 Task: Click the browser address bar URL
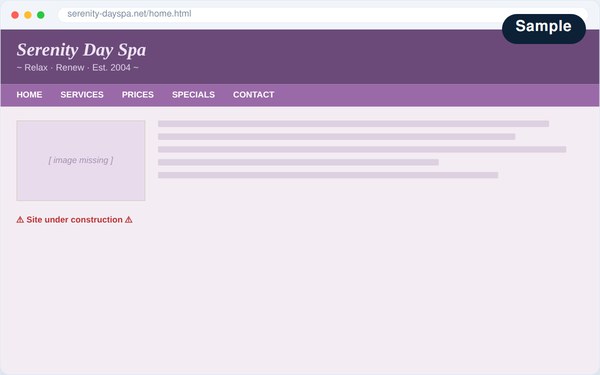click(x=129, y=14)
